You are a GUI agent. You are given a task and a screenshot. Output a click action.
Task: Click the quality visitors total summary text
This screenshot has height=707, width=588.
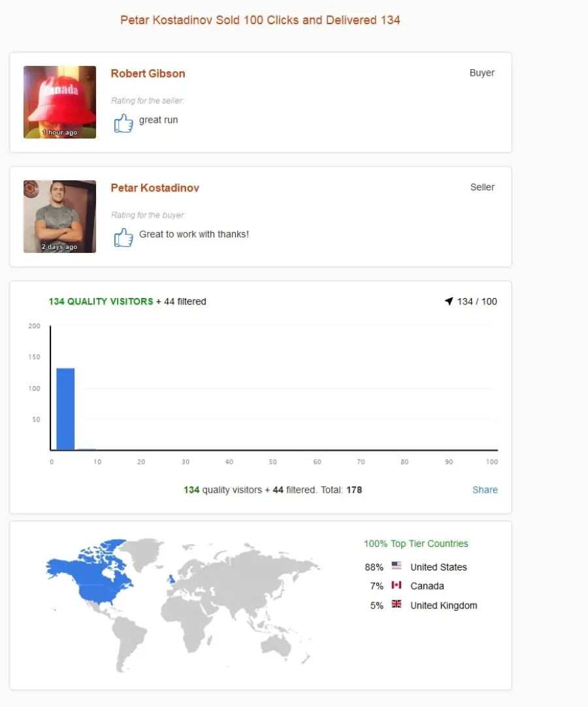tap(273, 489)
